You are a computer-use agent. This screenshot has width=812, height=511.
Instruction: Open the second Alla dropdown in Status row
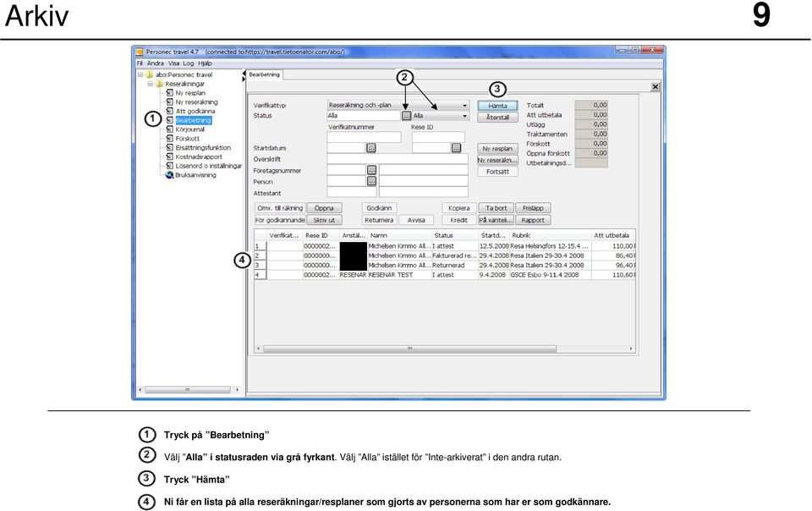pyautogui.click(x=441, y=116)
